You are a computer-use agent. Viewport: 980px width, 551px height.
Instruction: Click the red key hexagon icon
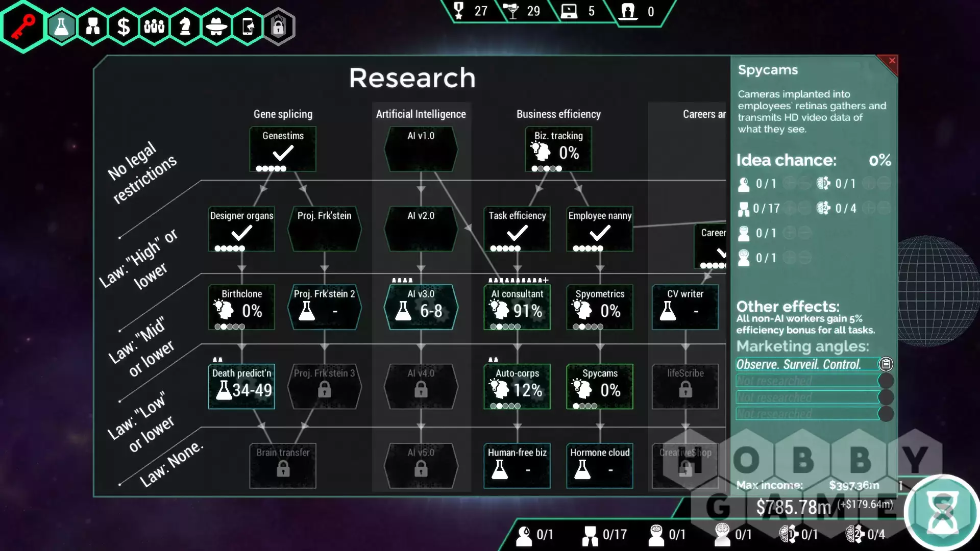coord(23,26)
